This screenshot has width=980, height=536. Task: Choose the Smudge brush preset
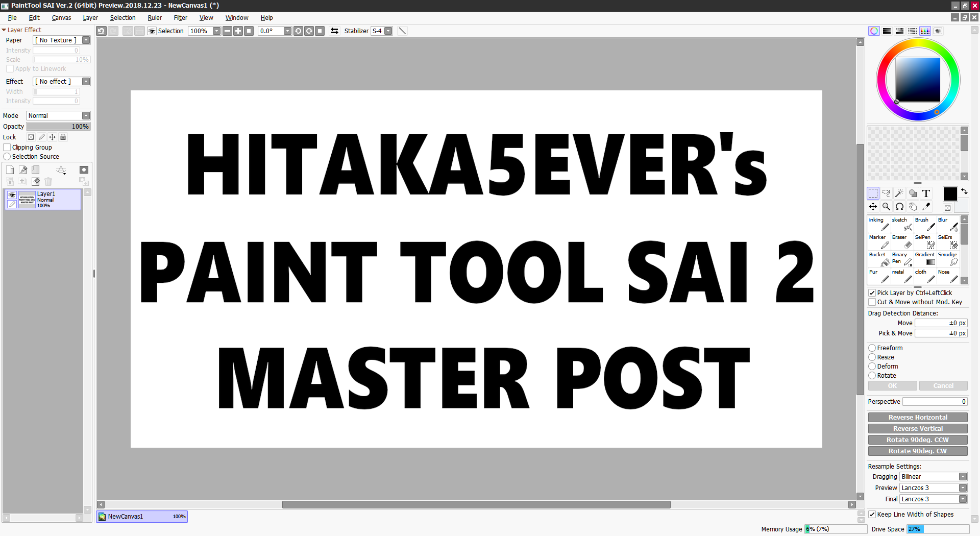pos(948,259)
